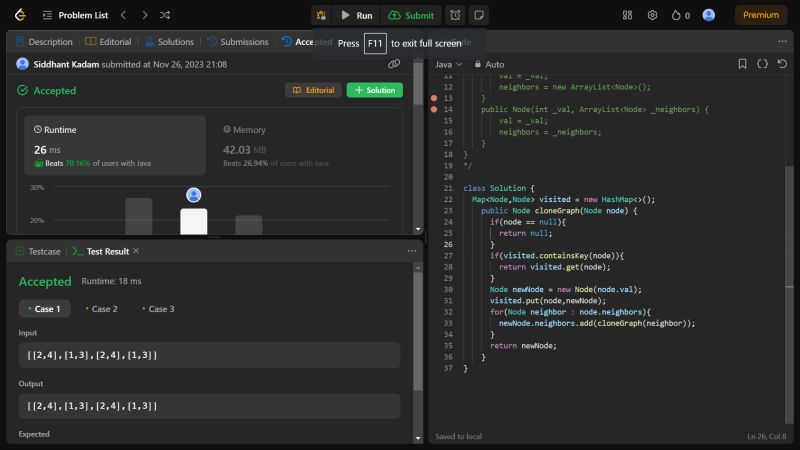Screen dimensions: 800x450
Task: Select the Case 2 tab
Action: coord(101,309)
